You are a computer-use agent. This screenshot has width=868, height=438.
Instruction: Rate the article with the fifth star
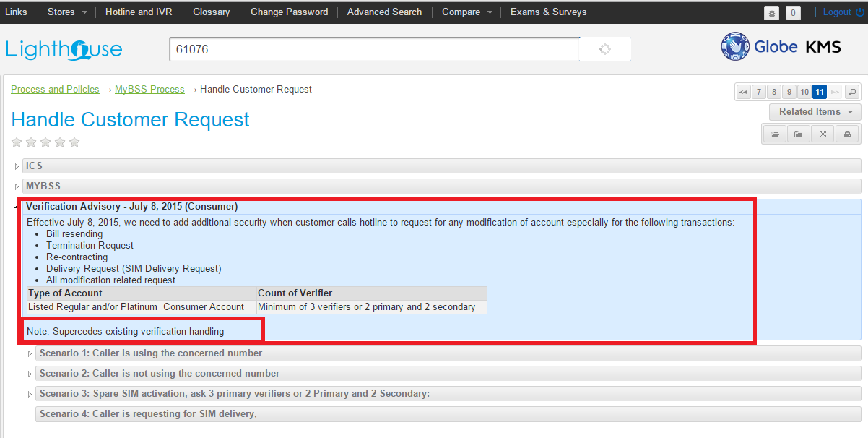point(74,142)
